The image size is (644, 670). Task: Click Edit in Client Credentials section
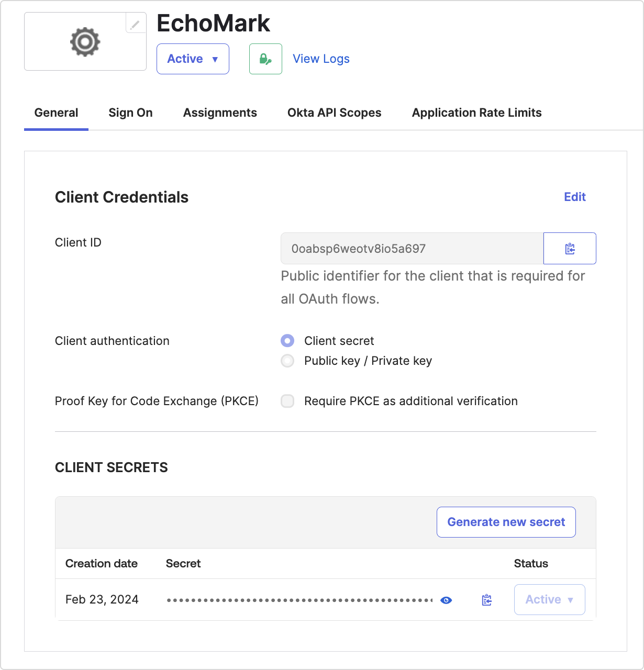pyautogui.click(x=574, y=197)
